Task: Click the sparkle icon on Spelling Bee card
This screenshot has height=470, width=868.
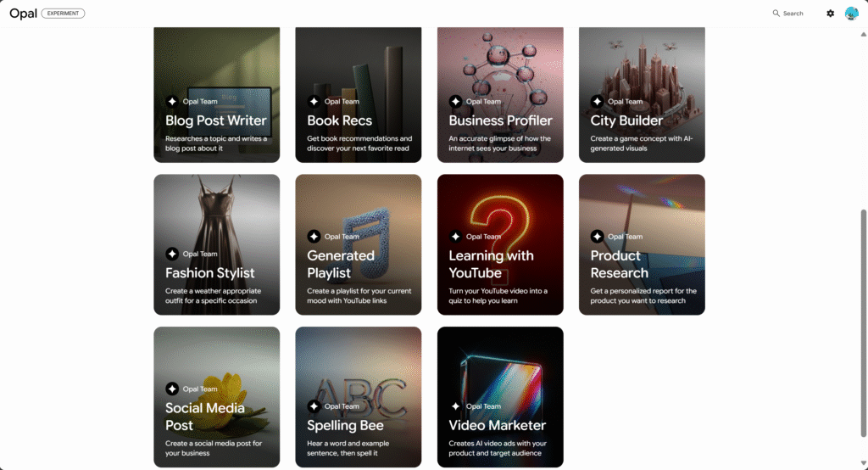Action: pyautogui.click(x=314, y=406)
